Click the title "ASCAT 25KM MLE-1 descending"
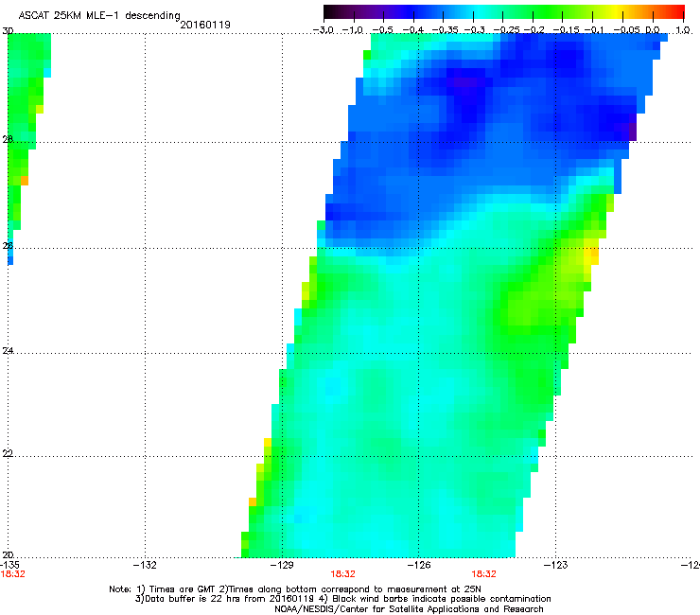 (x=99, y=16)
